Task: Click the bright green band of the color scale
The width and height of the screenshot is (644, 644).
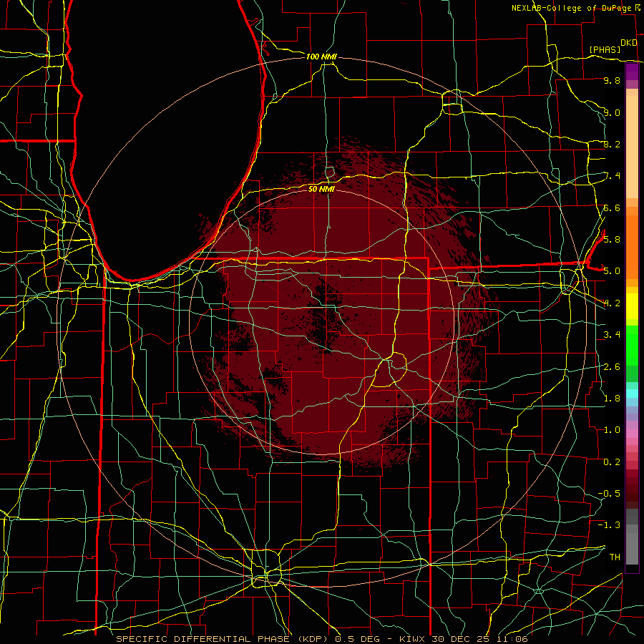Action: (632, 346)
